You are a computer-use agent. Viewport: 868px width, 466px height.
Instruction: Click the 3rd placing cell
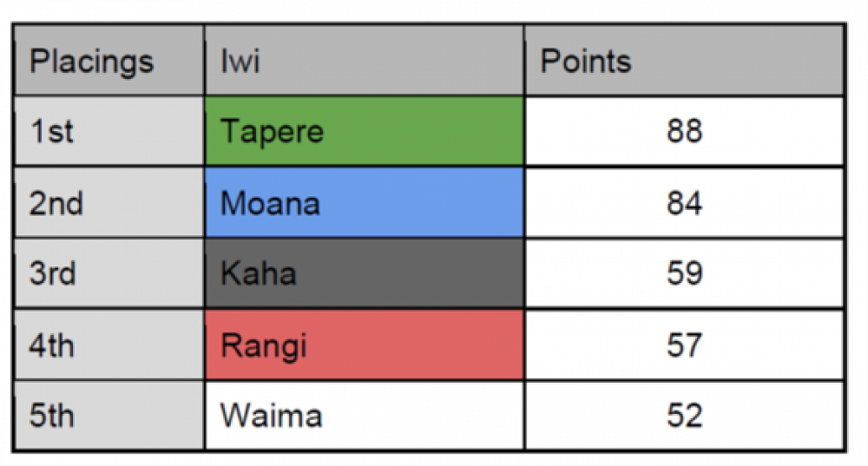(108, 273)
